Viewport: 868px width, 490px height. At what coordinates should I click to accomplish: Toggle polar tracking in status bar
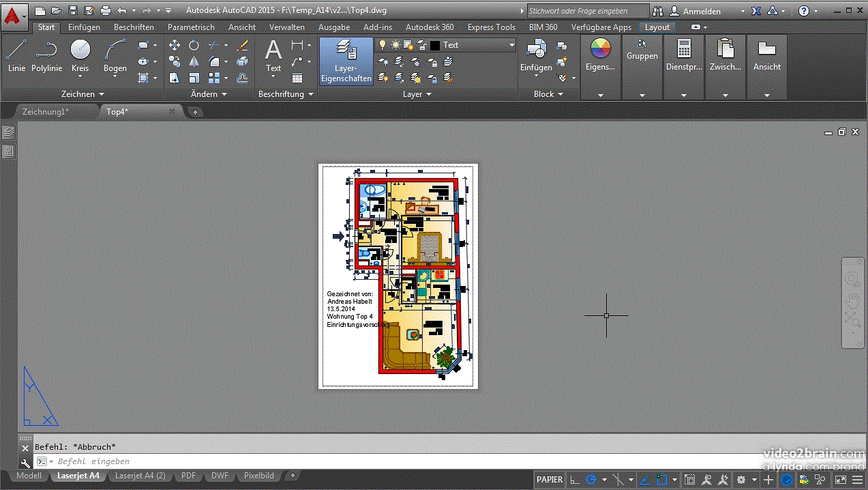point(591,480)
